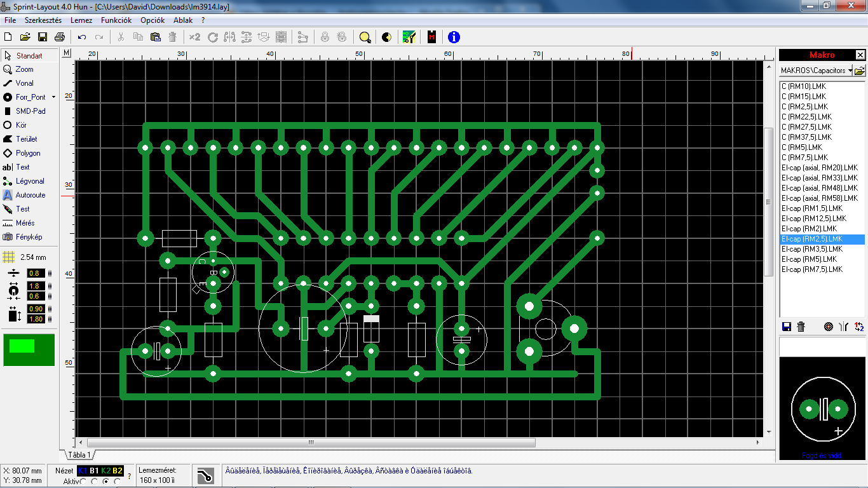Rotate the selection with toolbar icon
Viewport: 868px width, 488px height.
pos(213,37)
